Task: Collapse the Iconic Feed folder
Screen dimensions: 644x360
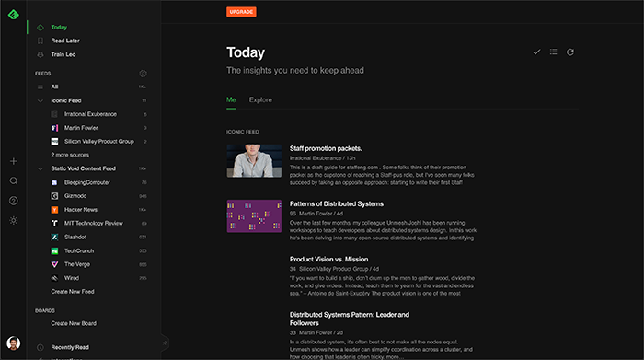Action: coord(40,100)
